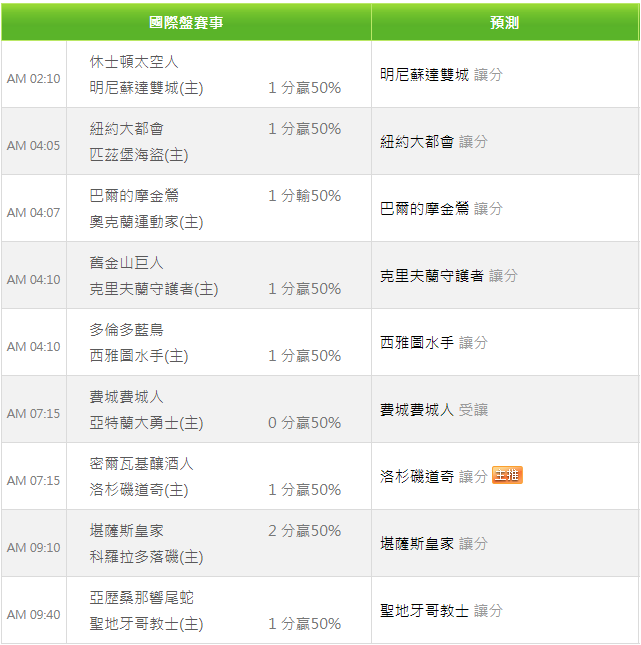Image resolution: width=641 pixels, height=645 pixels.
Task: Select team 奧克蘭運動家(主)
Action: pos(146,222)
